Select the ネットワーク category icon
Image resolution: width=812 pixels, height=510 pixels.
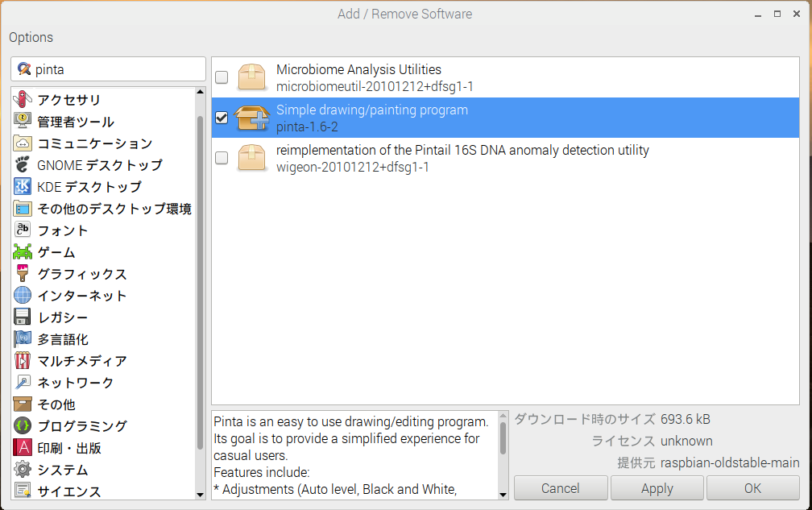23,382
